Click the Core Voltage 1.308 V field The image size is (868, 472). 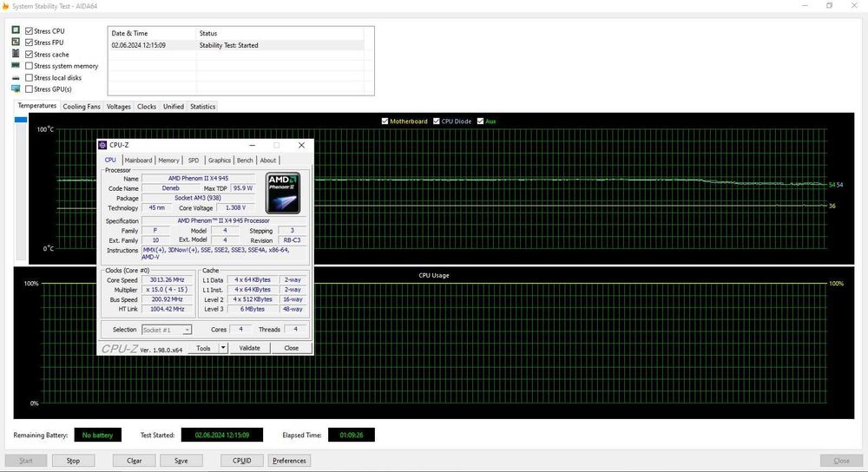point(236,207)
